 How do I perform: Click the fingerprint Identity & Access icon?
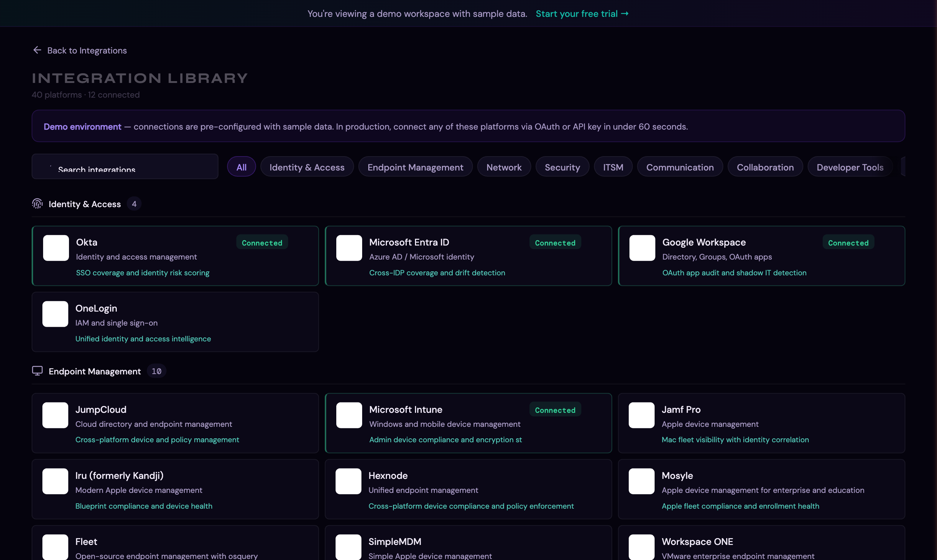pyautogui.click(x=37, y=204)
